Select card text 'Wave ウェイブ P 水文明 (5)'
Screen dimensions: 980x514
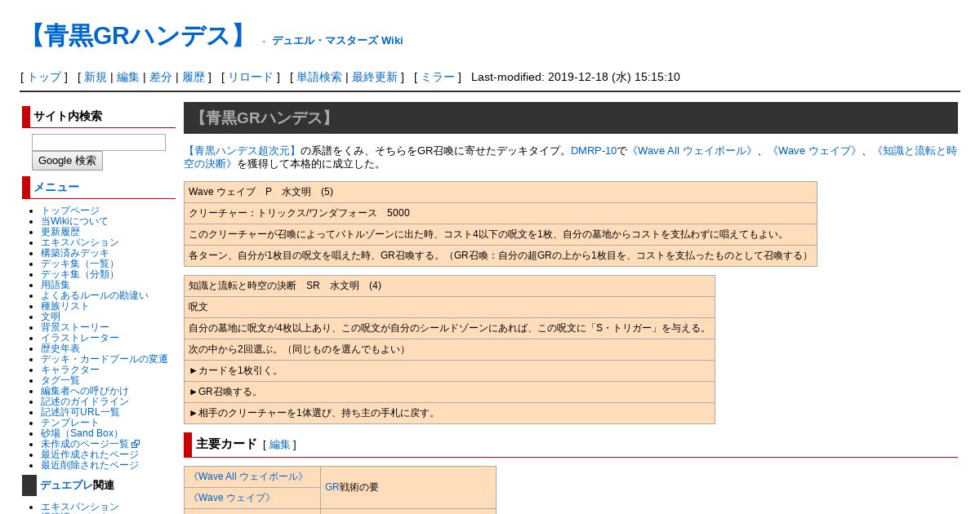pos(261,192)
